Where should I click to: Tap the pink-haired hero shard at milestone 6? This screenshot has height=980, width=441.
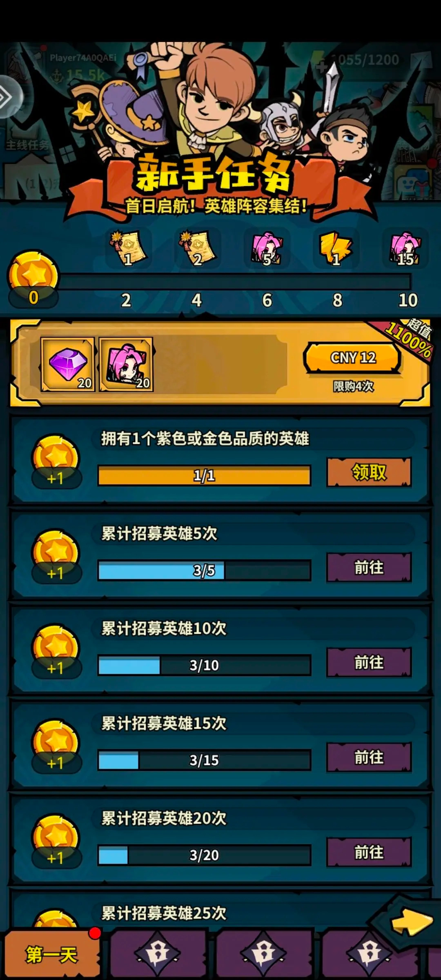click(267, 248)
